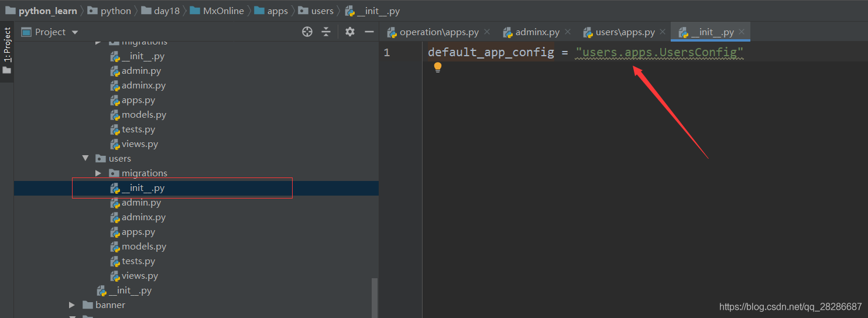868x318 pixels.
Task: Click python_learn in the breadcrumb
Action: [47, 11]
